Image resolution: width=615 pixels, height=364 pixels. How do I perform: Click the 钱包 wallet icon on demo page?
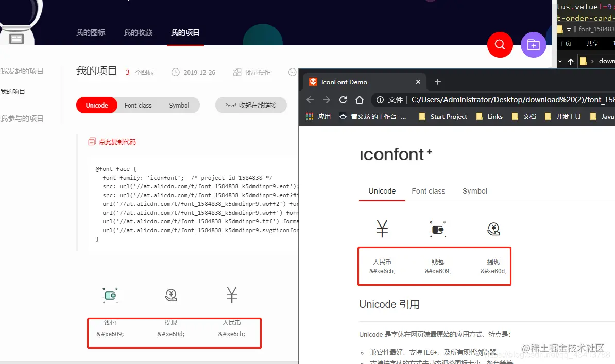pos(437,229)
